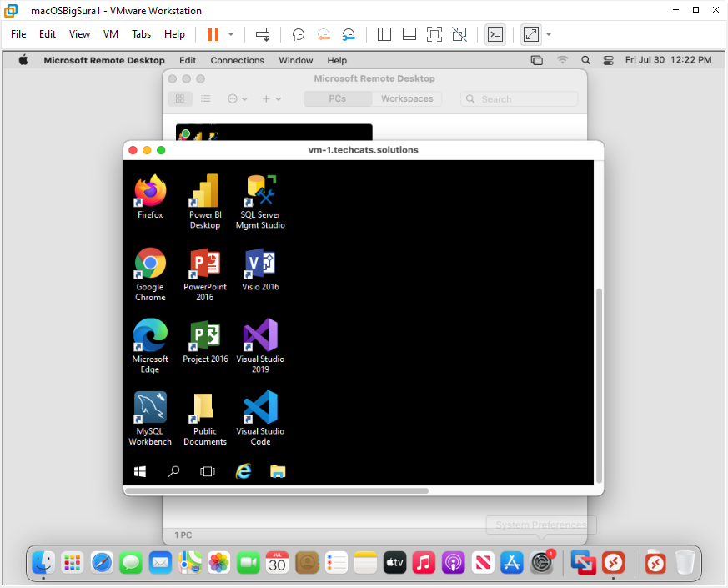Switch Remote Desktop to grid view
Screen dimensions: 728x588
180,98
